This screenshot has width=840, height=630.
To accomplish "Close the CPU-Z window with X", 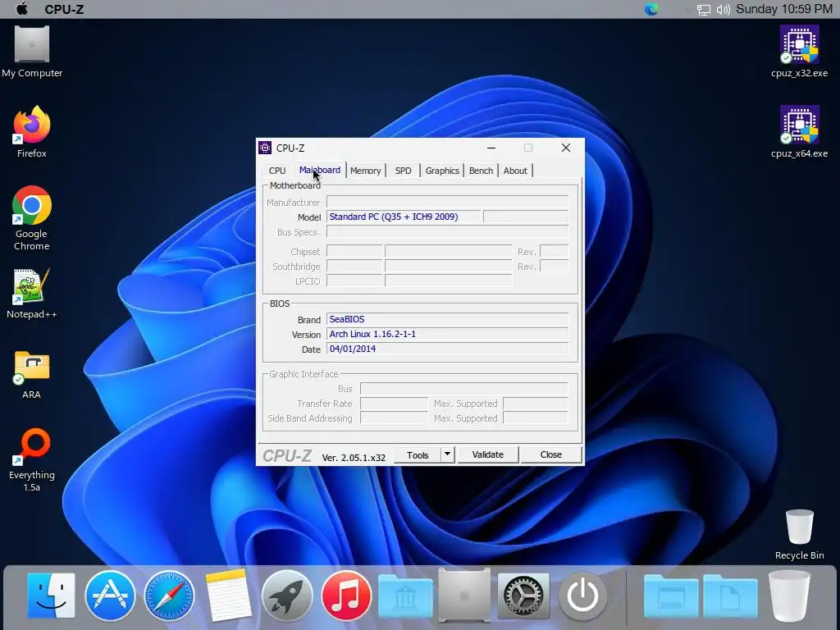I will [x=566, y=148].
